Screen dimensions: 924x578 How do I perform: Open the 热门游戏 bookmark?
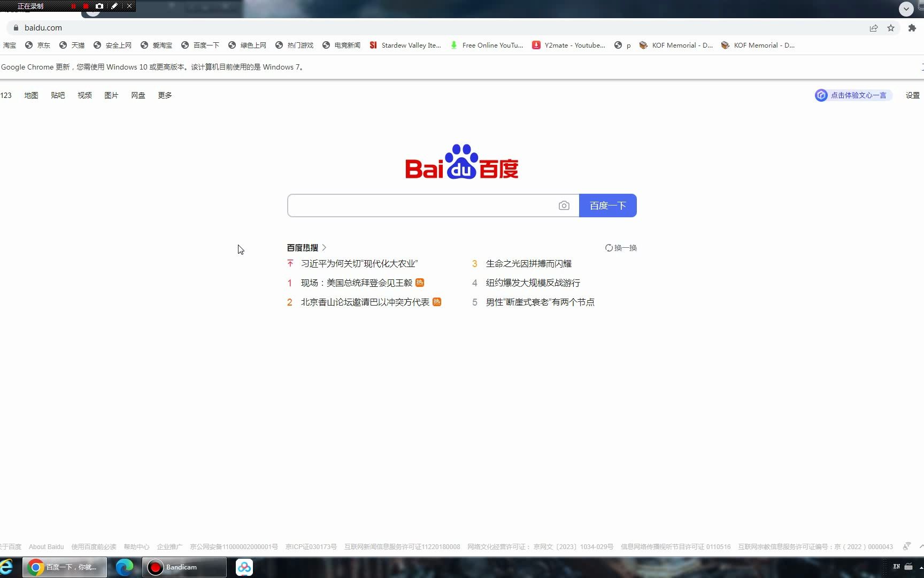294,45
